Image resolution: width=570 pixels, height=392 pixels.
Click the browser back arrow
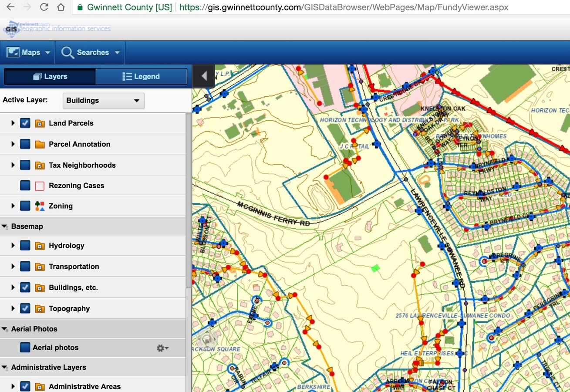(x=10, y=7)
